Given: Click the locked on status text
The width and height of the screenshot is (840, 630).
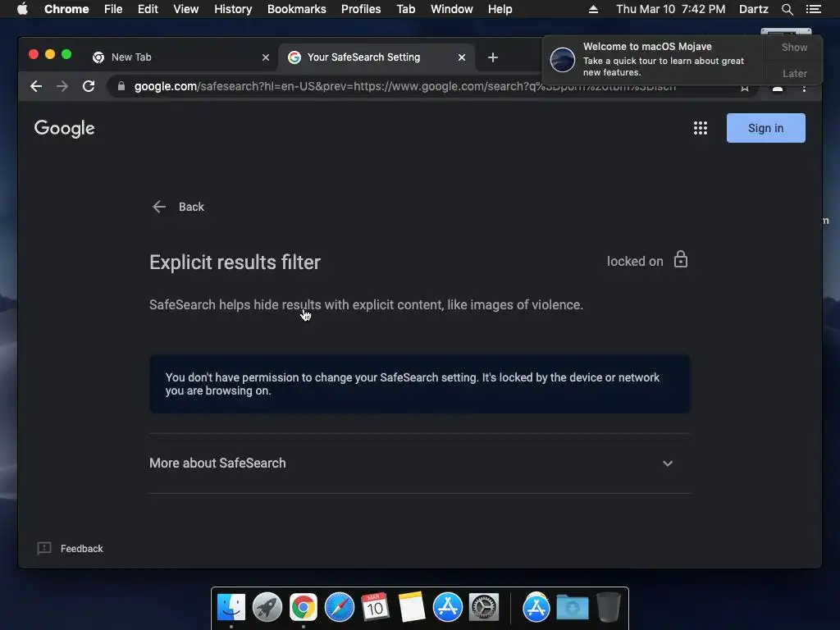Looking at the screenshot, I should pos(635,262).
